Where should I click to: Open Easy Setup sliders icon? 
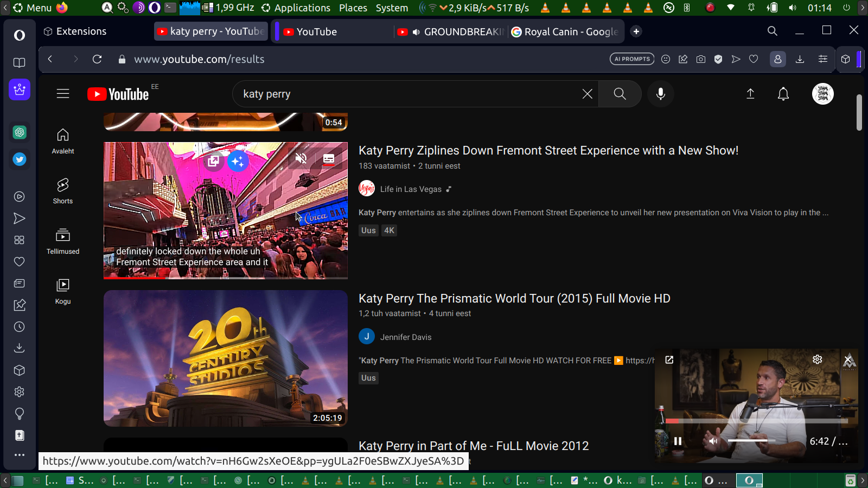823,59
